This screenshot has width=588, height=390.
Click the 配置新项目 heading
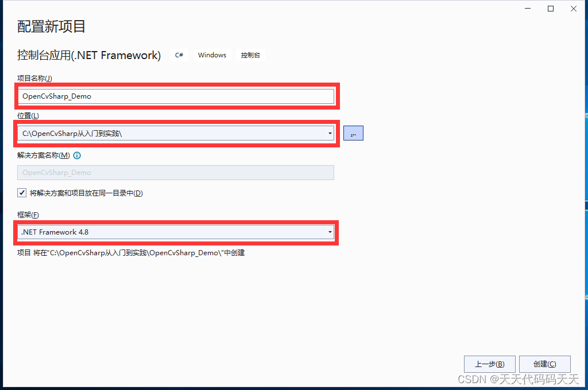pyautogui.click(x=51, y=26)
